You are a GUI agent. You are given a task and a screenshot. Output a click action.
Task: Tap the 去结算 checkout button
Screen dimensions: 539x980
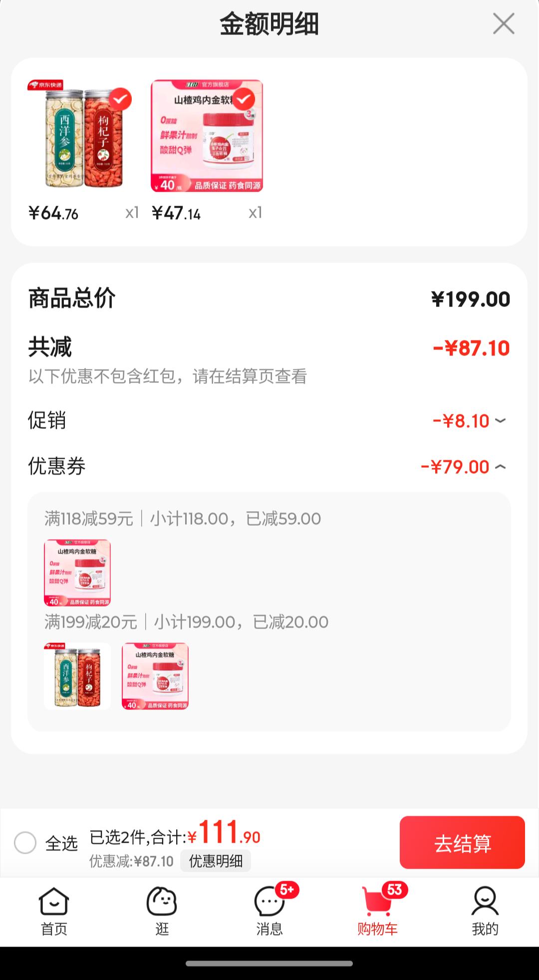462,843
